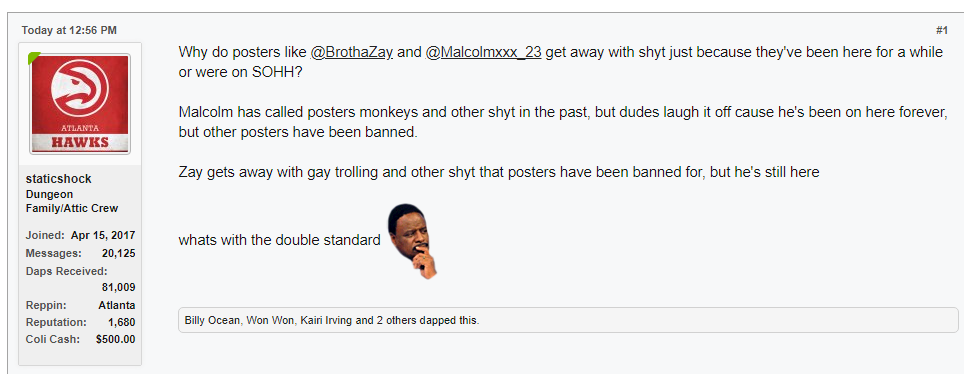Image resolution: width=964 pixels, height=374 pixels.
Task: Click the Reppin Atlanta field
Action: tap(81, 305)
